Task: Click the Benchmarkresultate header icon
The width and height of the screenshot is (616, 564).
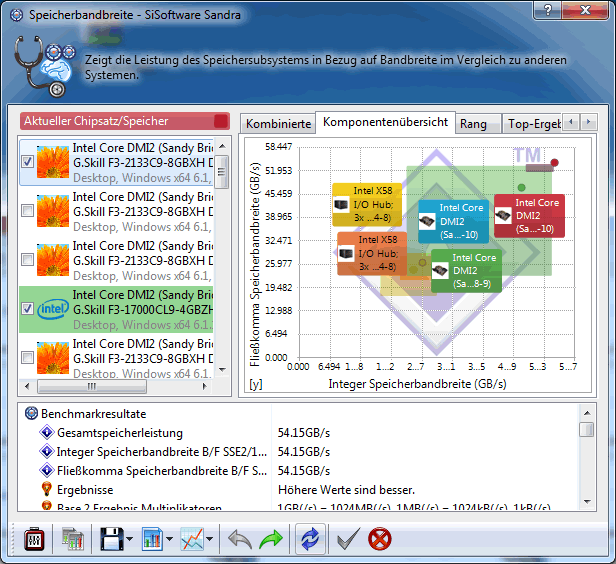Action: [x=31, y=413]
